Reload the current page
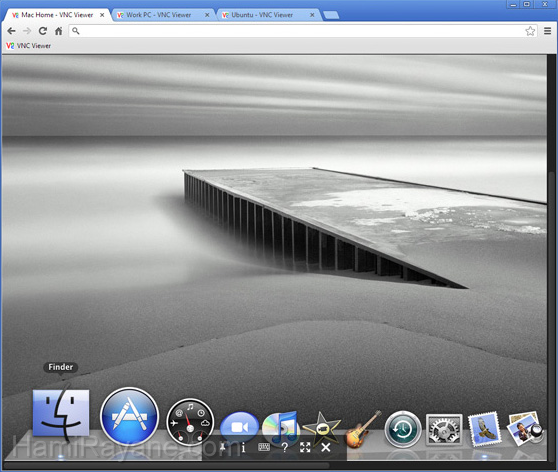Image resolution: width=558 pixels, height=472 pixels. pos(43,31)
